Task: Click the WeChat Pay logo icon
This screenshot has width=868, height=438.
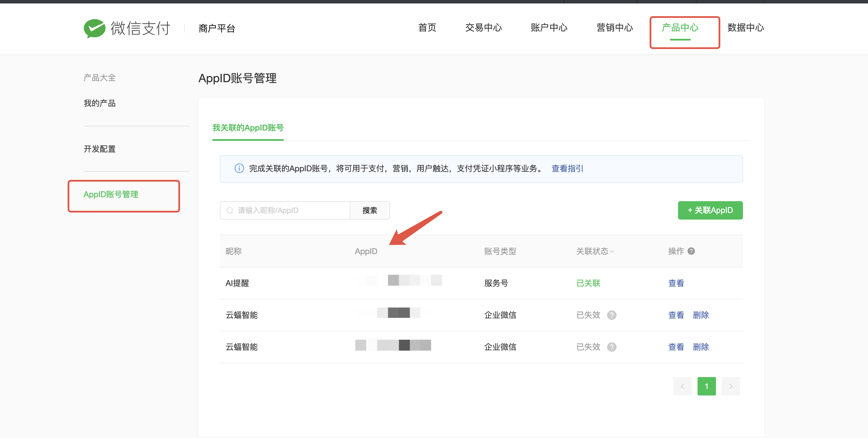Action: click(x=95, y=28)
